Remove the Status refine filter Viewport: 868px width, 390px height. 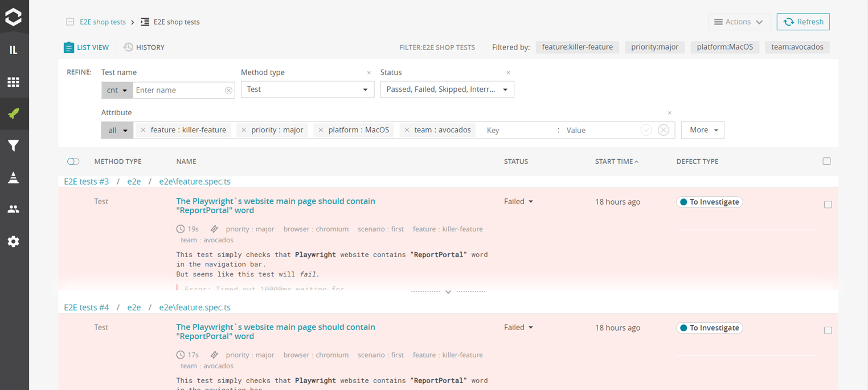[x=509, y=73]
